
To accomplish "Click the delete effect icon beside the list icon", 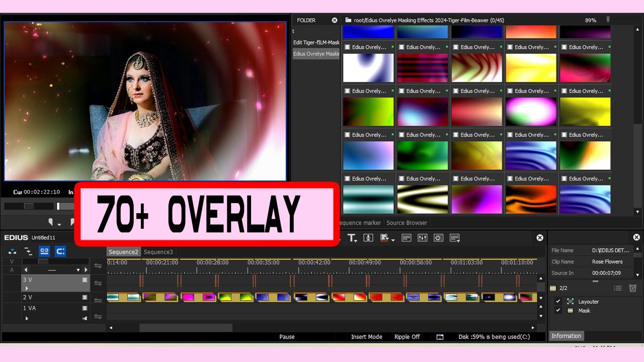I will coord(633,288).
